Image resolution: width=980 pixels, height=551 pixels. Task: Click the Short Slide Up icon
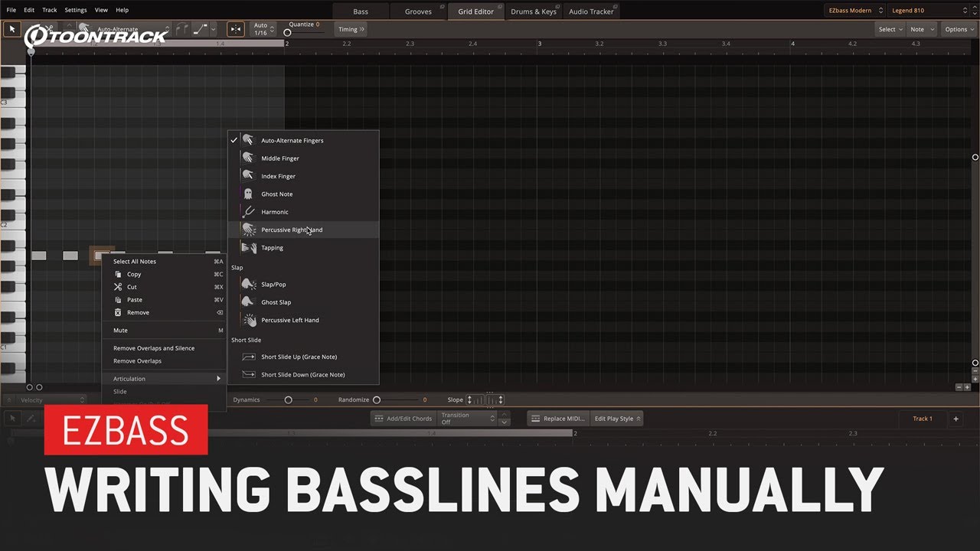coord(248,357)
